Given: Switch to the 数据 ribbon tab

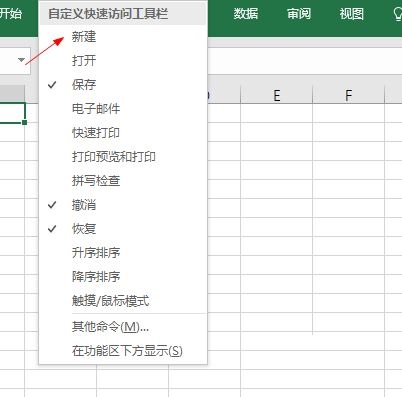Looking at the screenshot, I should click(246, 14).
